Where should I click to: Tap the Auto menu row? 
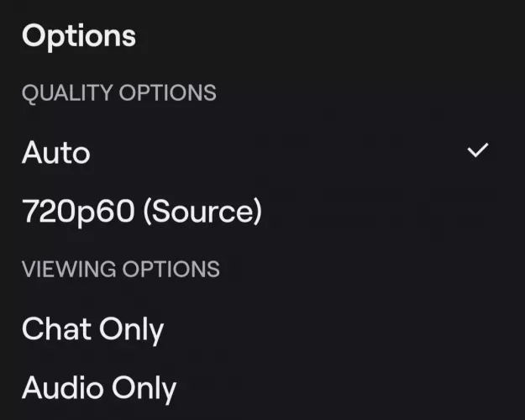252,153
